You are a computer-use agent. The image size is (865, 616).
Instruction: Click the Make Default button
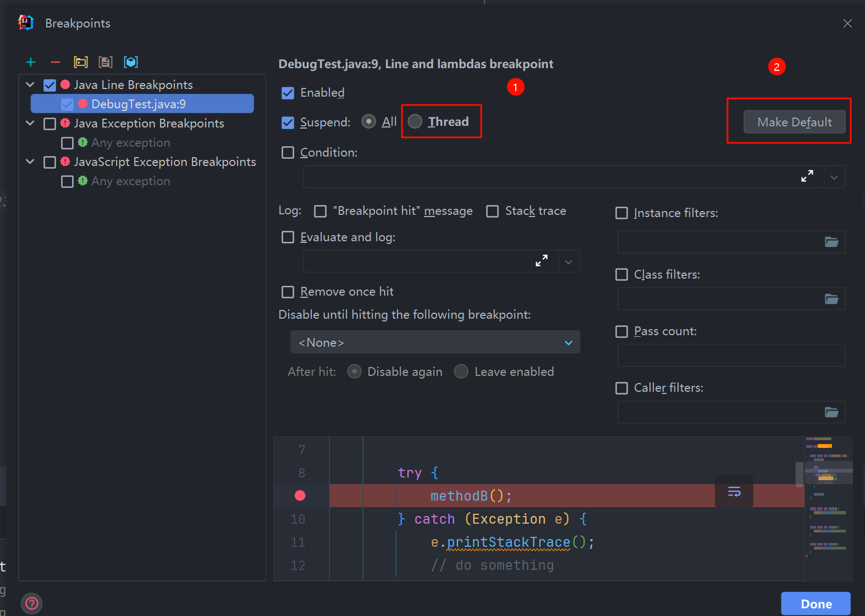[x=795, y=122]
